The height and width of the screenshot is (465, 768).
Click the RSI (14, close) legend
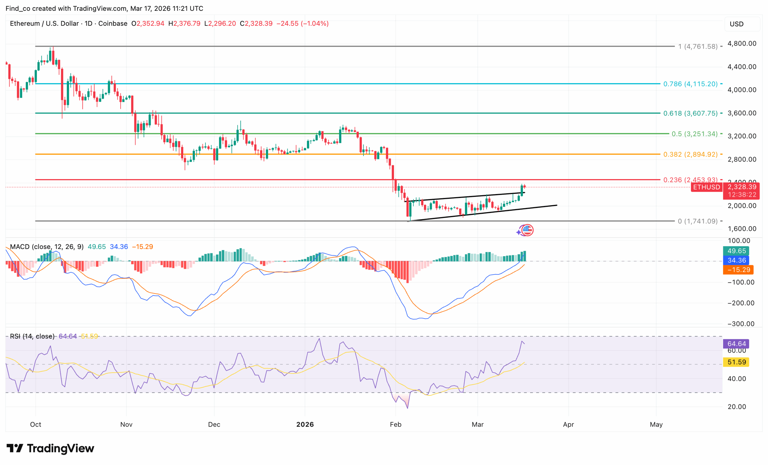(x=32, y=336)
